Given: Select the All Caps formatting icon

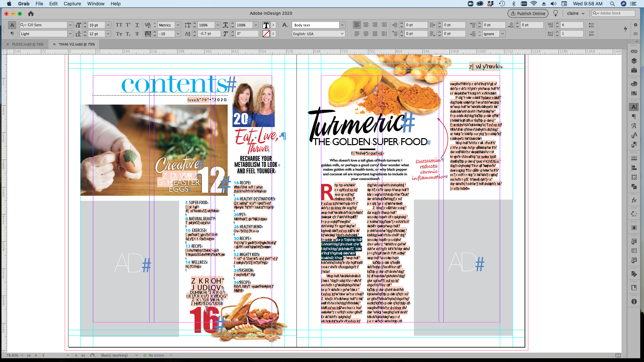Looking at the screenshot, I should [x=119, y=25].
